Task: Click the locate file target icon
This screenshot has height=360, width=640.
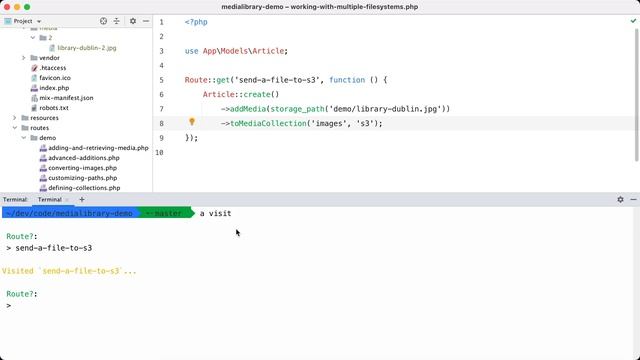Action: click(103, 21)
